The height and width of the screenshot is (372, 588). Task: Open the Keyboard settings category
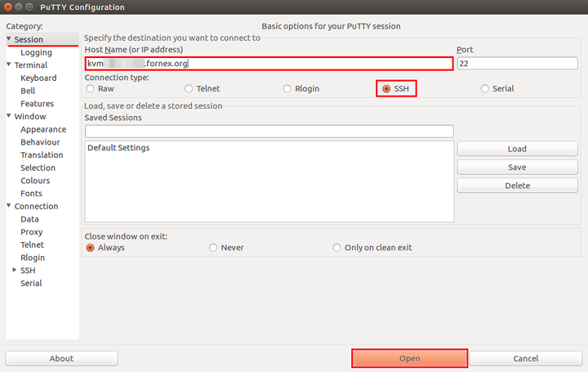38,78
